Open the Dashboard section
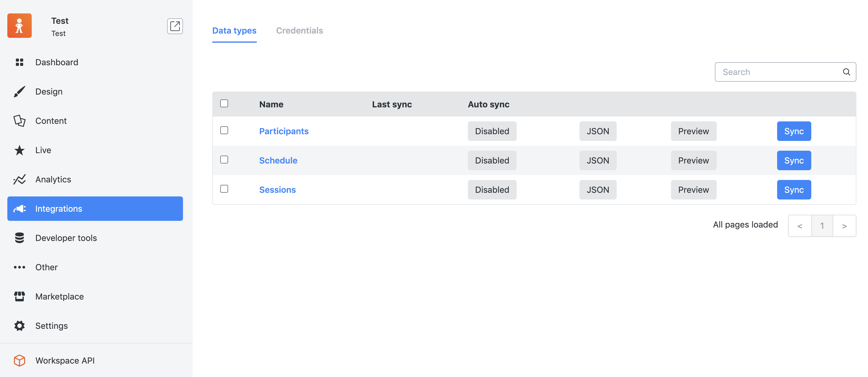868x377 pixels. click(x=56, y=62)
